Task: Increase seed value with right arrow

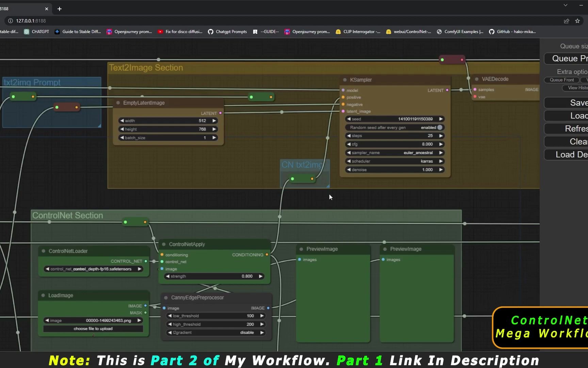Action: [441, 119]
